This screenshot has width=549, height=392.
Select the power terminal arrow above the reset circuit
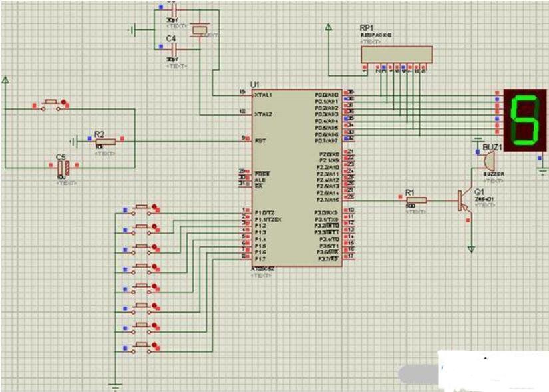click(5, 80)
